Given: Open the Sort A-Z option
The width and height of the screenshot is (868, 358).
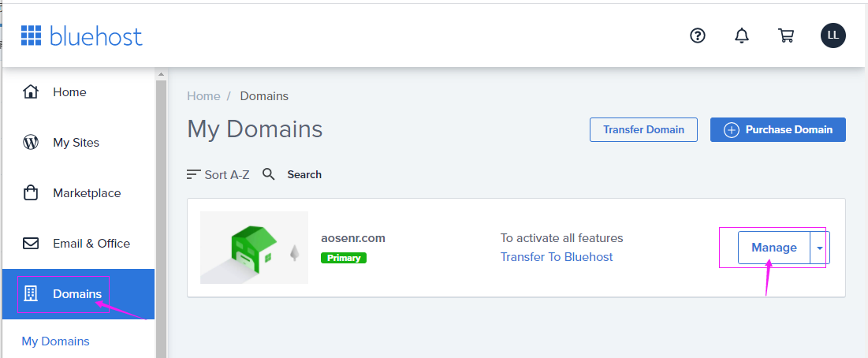Looking at the screenshot, I should [218, 174].
